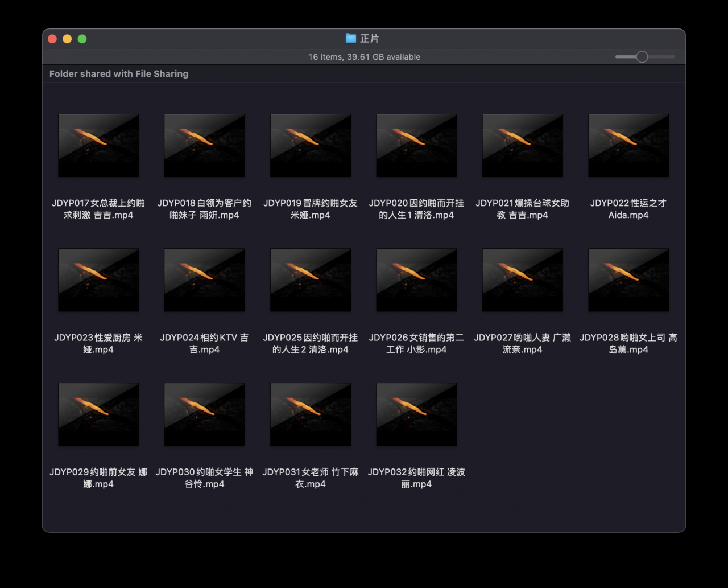This screenshot has height=588, width=728.
Task: Click the JDYP032 file name label
Action: pyautogui.click(x=416, y=478)
